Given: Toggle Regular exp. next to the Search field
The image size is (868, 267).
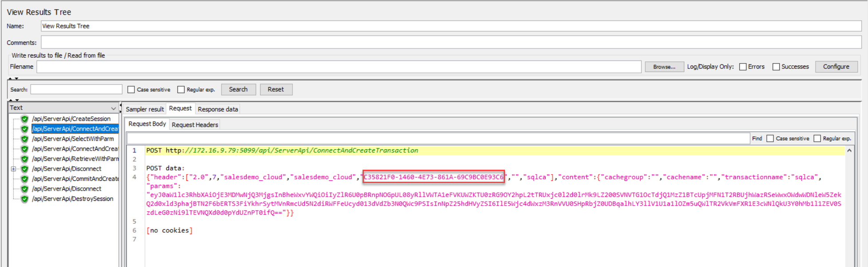Looking at the screenshot, I should tap(181, 90).
